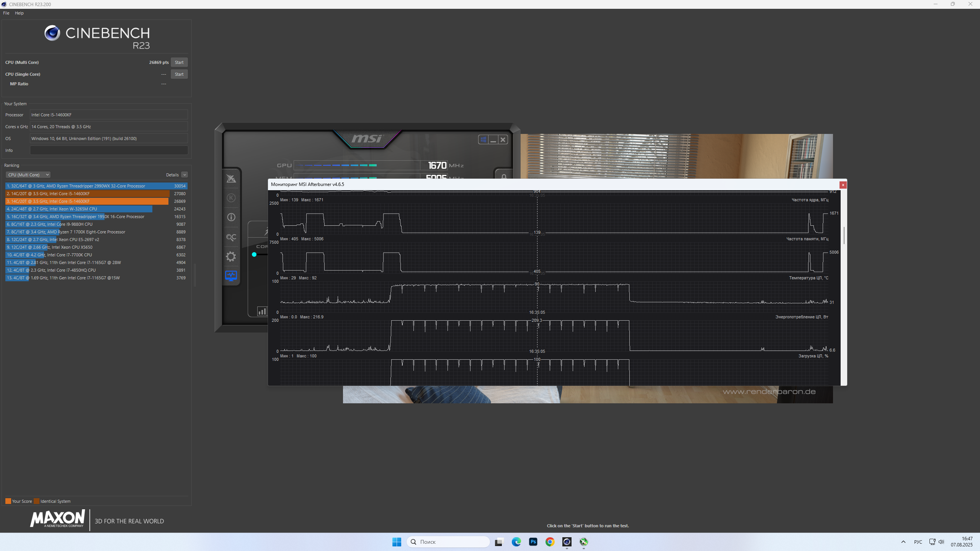Click the Info input field
The width and height of the screenshot is (980, 551).
point(109,150)
